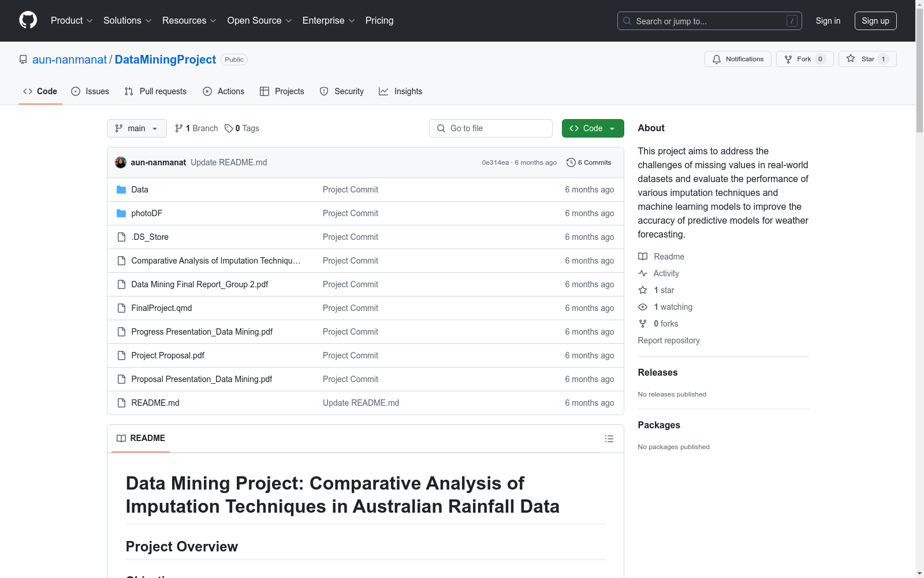This screenshot has height=578, width=924.
Task: Open the green Code dropdown button
Action: (x=593, y=128)
